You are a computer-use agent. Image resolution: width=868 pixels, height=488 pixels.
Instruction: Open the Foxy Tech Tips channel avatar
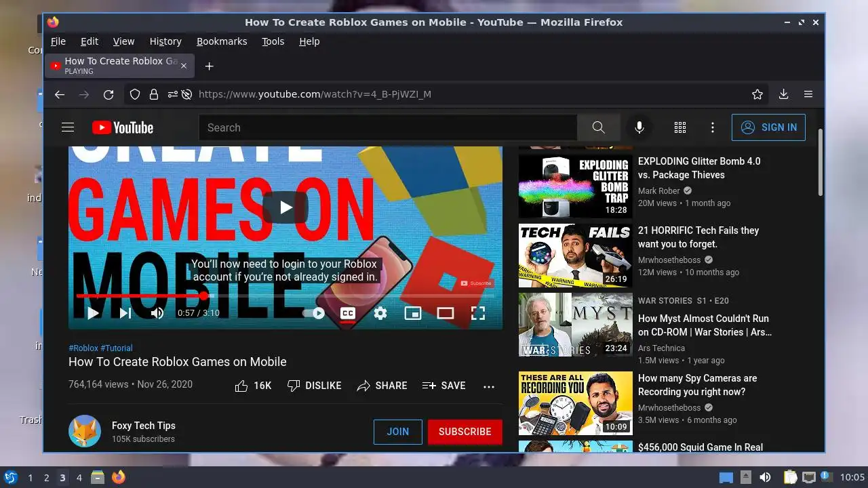tap(85, 431)
